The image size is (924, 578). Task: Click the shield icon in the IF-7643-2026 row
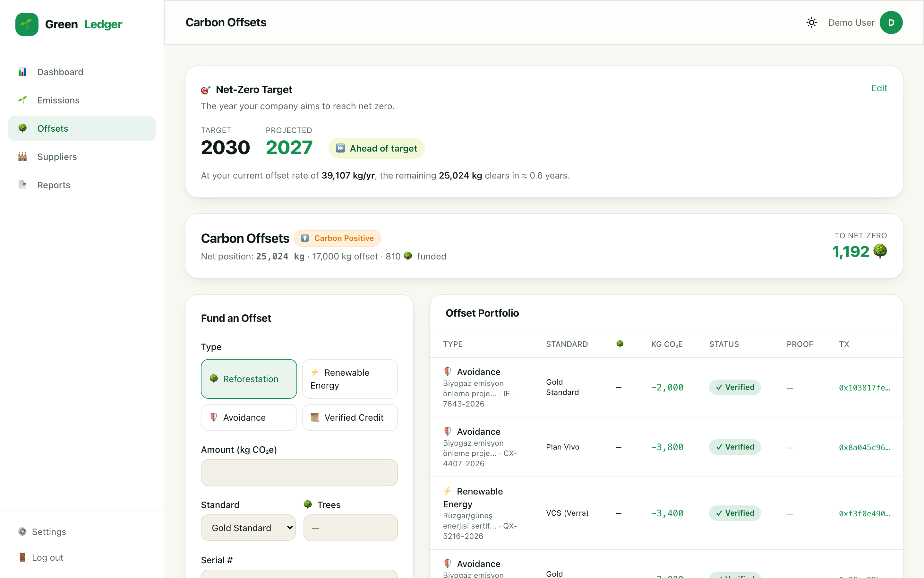point(448,372)
